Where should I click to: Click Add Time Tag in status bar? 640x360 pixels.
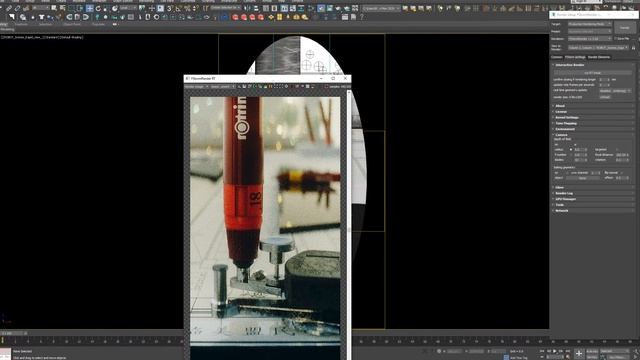(518, 358)
